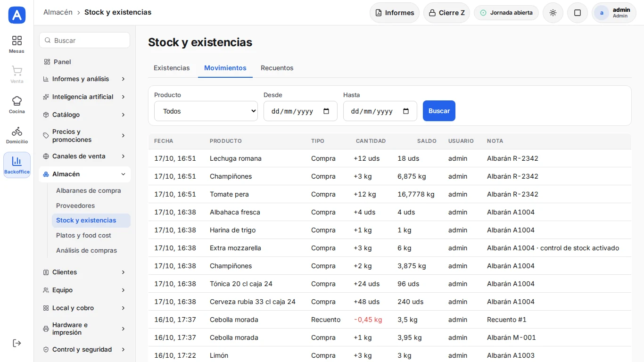Switch to the Existencias tab
This screenshot has height=362, width=644.
click(x=172, y=68)
